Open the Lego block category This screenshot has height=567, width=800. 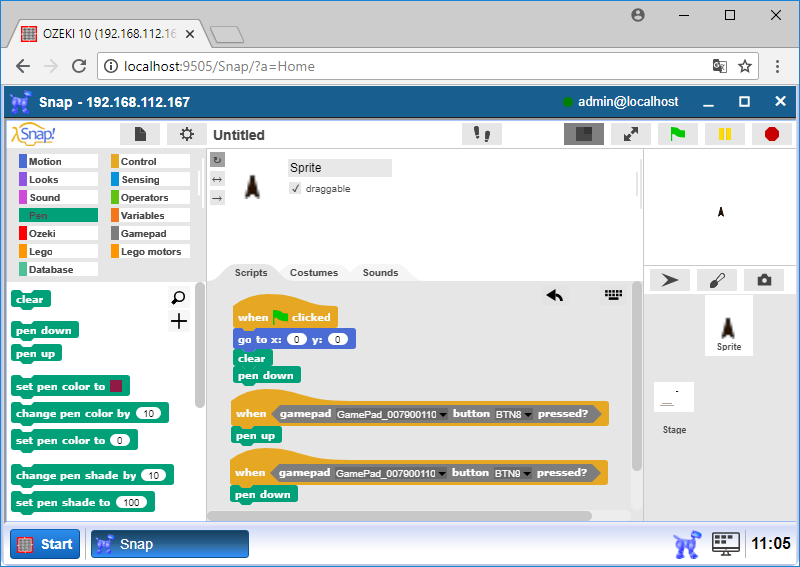pyautogui.click(x=58, y=251)
